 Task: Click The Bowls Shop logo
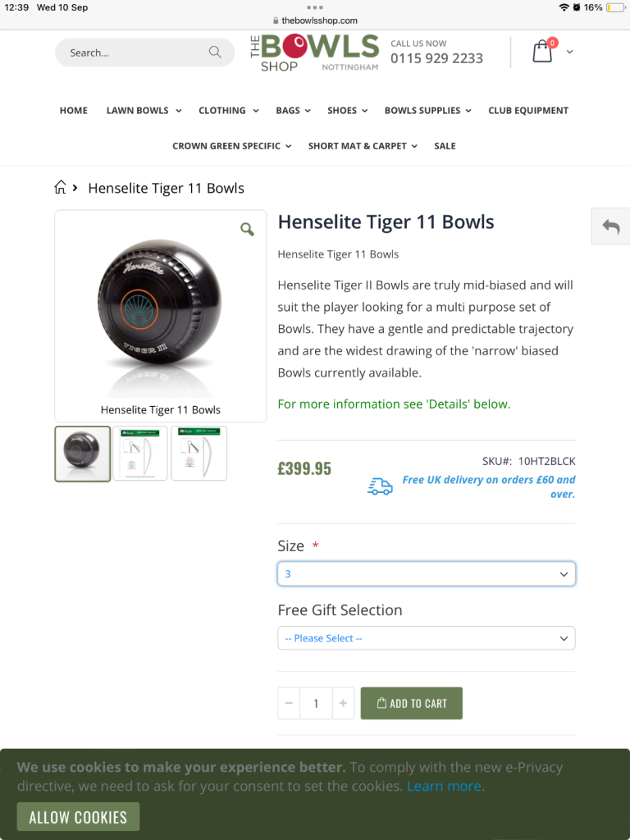tap(314, 52)
